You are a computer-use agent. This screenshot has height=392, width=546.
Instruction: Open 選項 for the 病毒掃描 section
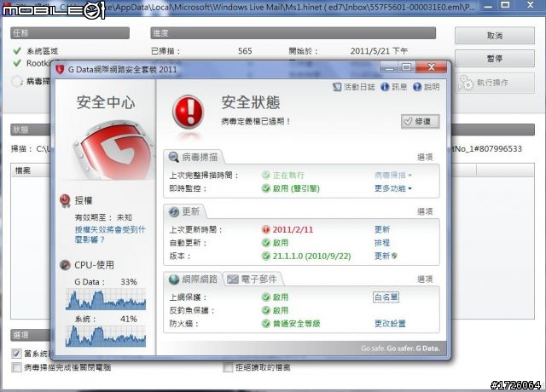(425, 157)
